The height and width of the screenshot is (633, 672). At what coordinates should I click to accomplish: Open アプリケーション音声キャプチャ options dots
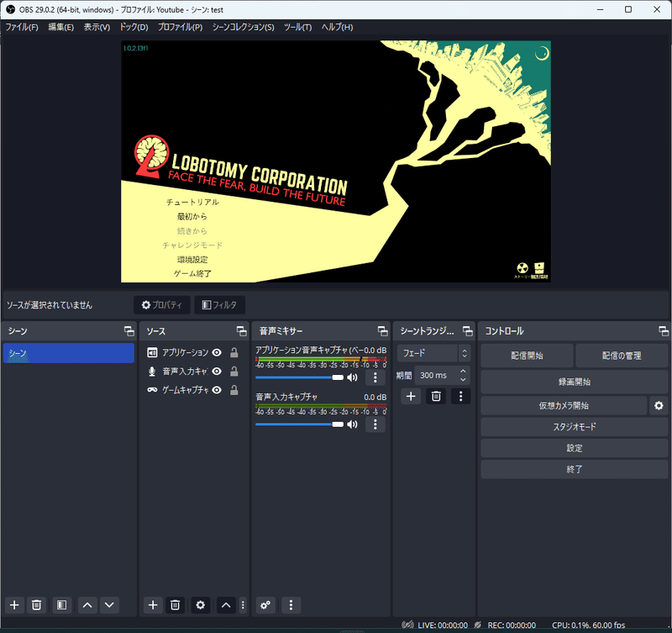point(375,377)
